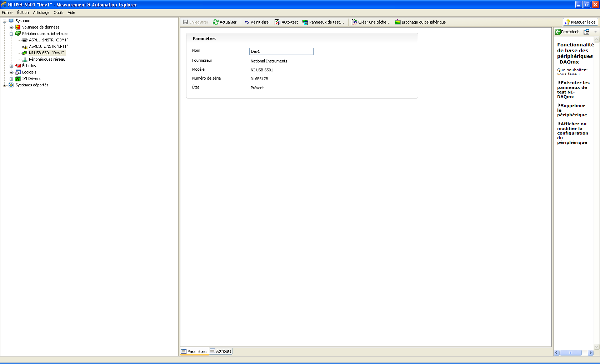Click the ASRL1 COM1 serial port icon
The width and height of the screenshot is (600, 364).
pyautogui.click(x=25, y=40)
